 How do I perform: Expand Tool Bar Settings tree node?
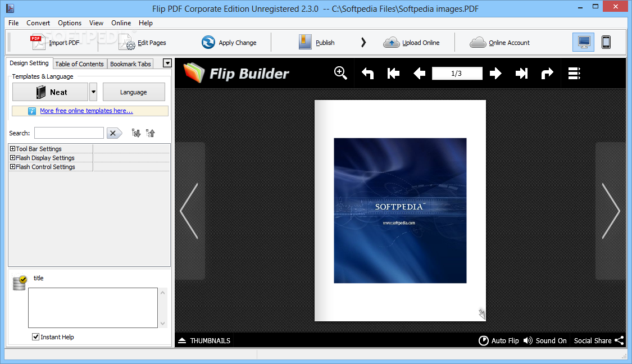pyautogui.click(x=12, y=149)
